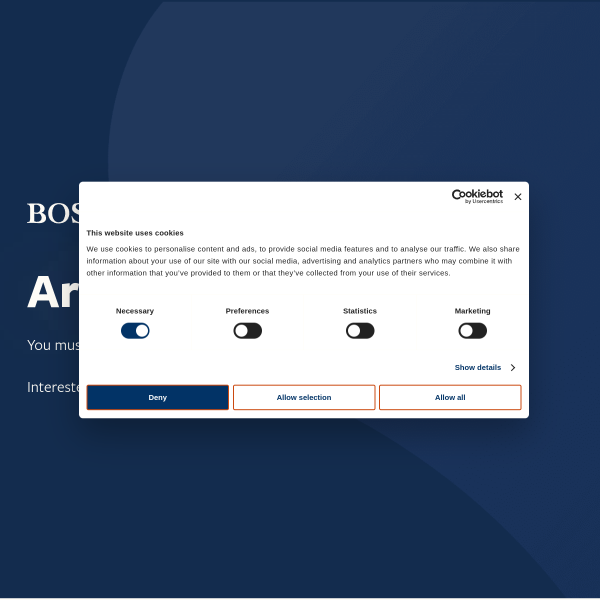Click the Statistics category label

tap(360, 311)
